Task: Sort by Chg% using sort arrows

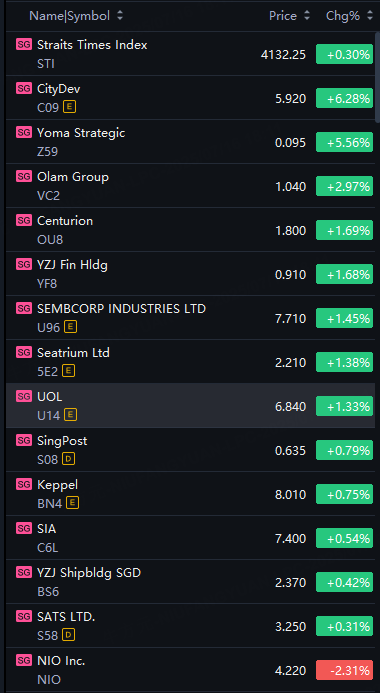Action: [370, 16]
